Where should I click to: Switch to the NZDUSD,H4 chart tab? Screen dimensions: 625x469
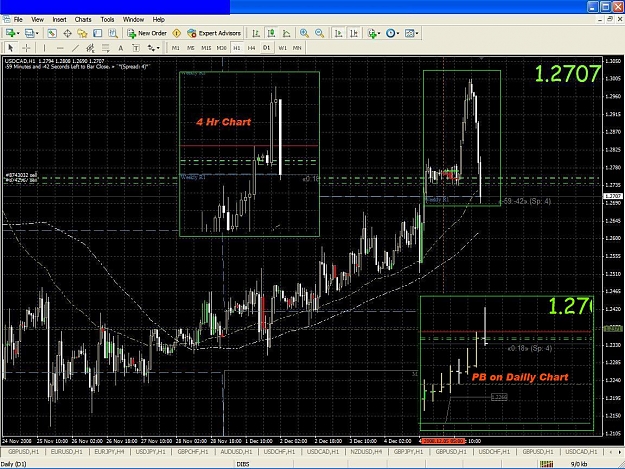[366, 452]
